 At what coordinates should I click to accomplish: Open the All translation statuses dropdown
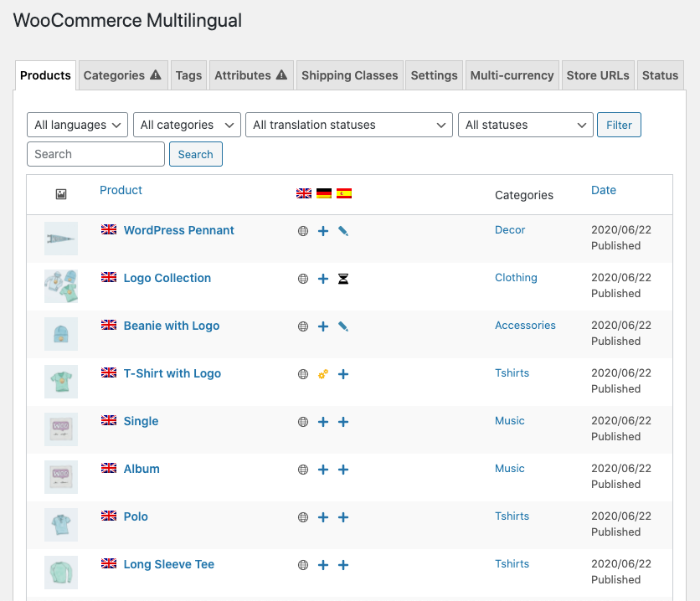[x=348, y=125]
